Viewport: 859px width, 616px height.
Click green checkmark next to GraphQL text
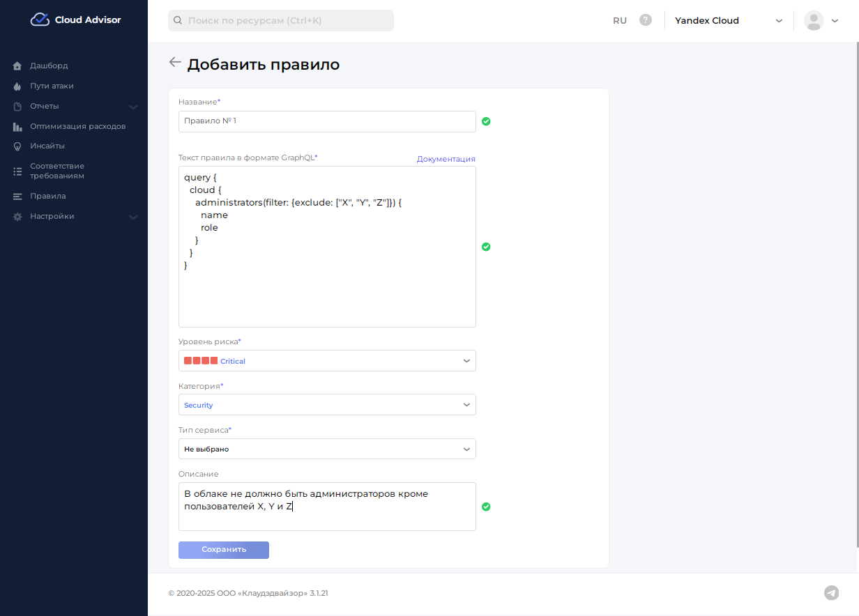click(x=486, y=247)
